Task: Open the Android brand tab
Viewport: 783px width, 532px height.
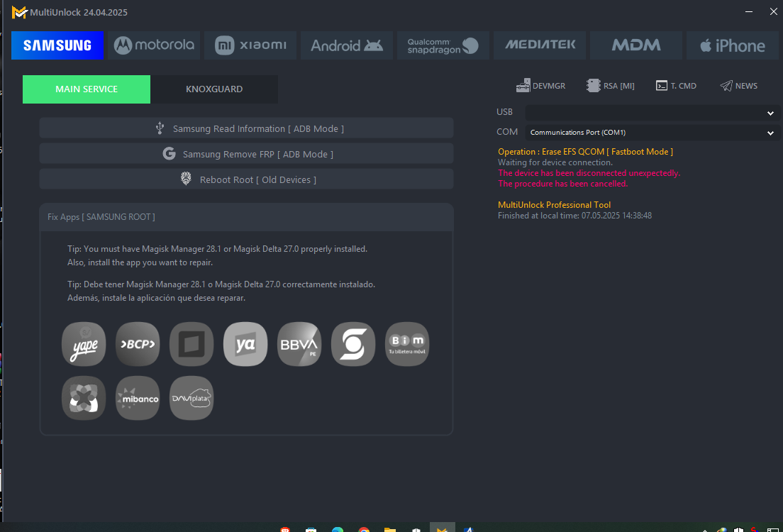Action: 347,45
